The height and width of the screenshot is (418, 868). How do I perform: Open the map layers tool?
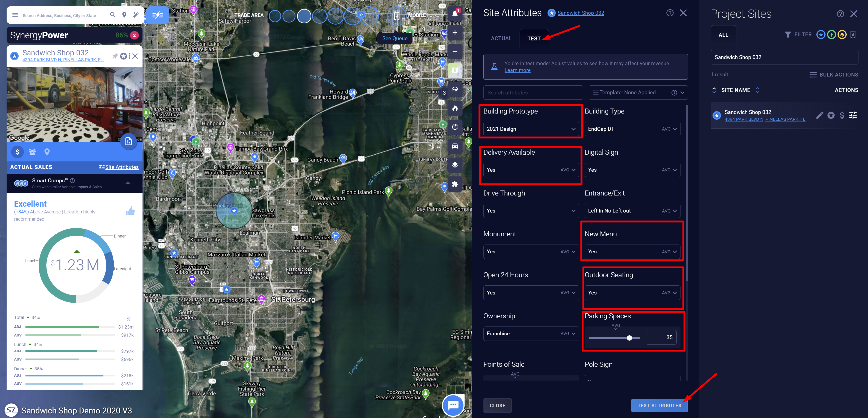pyautogui.click(x=455, y=165)
